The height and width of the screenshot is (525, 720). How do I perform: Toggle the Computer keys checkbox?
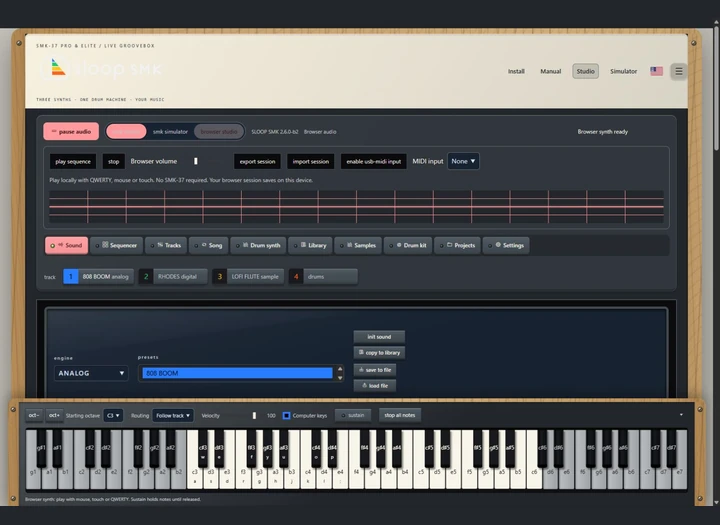tap(287, 415)
